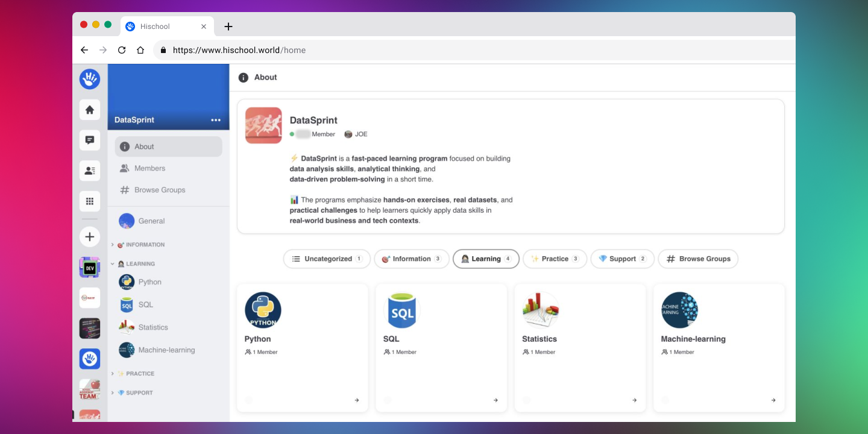Viewport: 868px width, 434px height.
Task: Open the SQL card arrow
Action: pyautogui.click(x=495, y=400)
